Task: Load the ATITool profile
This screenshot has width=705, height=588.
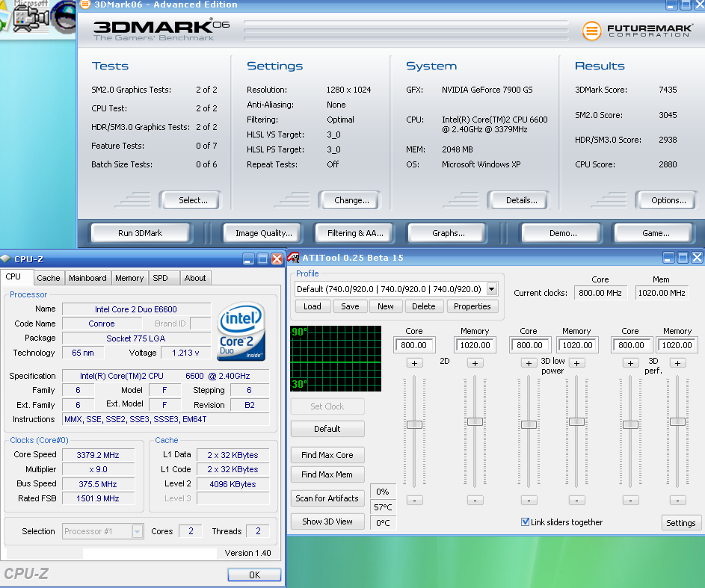Action: coord(313,306)
